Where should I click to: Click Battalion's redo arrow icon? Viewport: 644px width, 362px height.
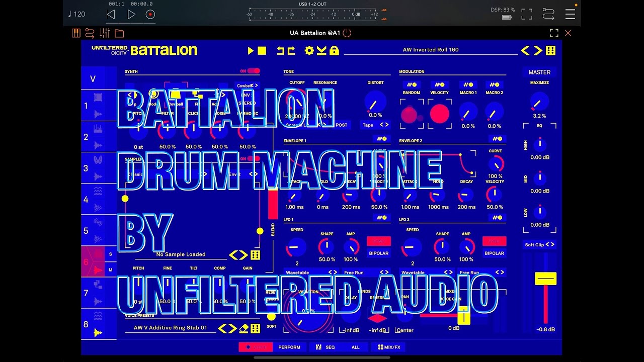coord(291,50)
